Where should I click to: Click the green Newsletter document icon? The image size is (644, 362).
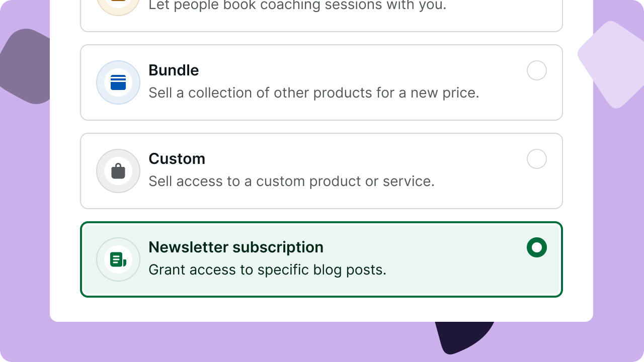tap(118, 259)
